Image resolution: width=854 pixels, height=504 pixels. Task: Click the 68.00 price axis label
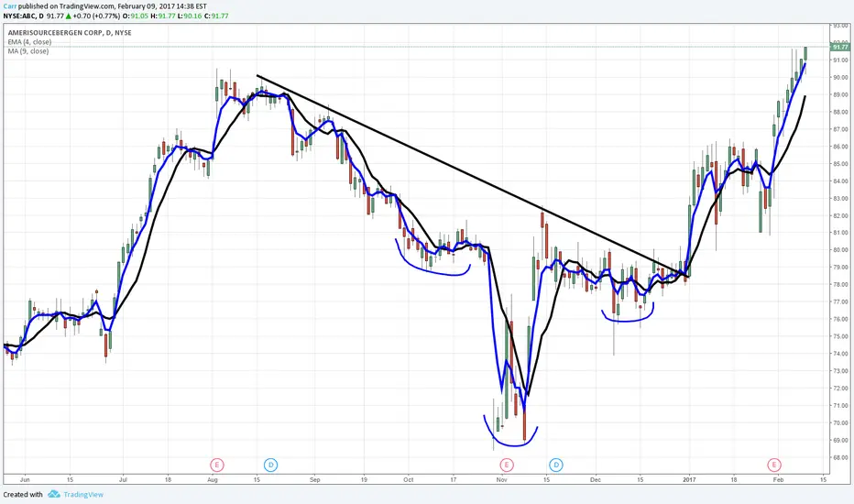tap(840, 457)
